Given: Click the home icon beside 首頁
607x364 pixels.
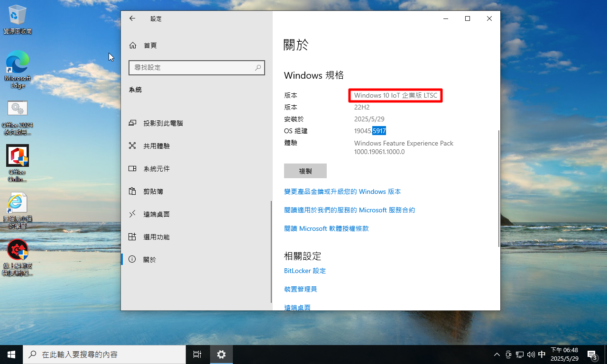Looking at the screenshot, I should coord(133,45).
